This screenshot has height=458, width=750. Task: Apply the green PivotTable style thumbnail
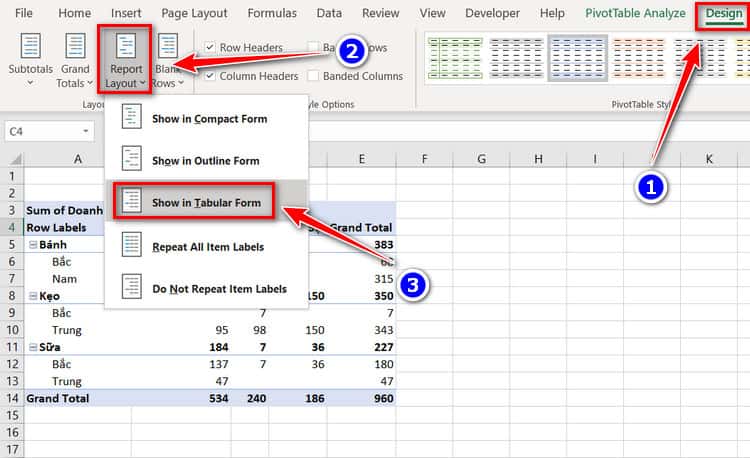click(x=455, y=58)
